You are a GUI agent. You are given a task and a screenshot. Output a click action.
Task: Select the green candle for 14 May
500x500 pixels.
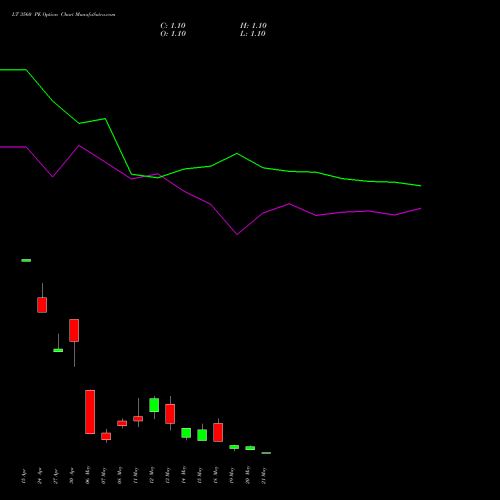(x=186, y=433)
